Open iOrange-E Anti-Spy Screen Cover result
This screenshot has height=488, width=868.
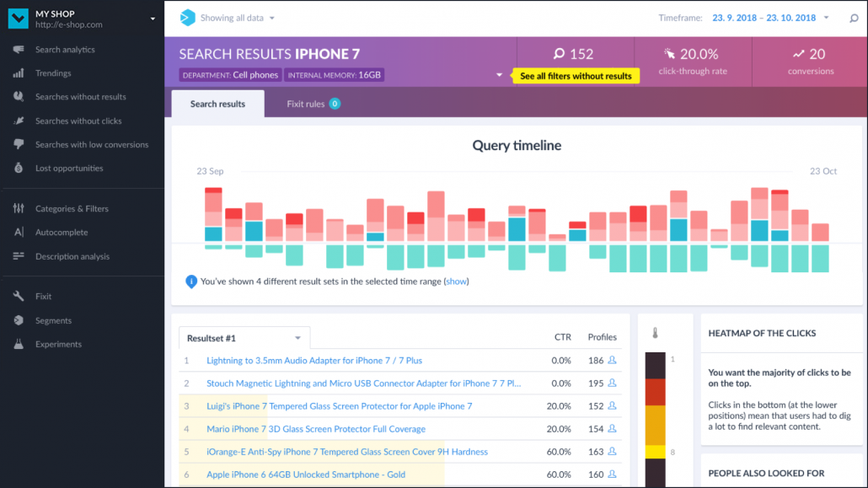tap(347, 452)
